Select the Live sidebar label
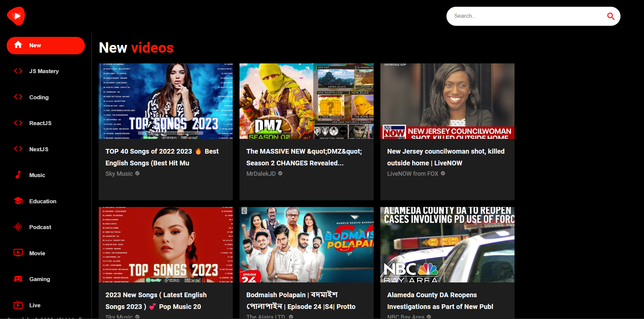 [x=35, y=305]
